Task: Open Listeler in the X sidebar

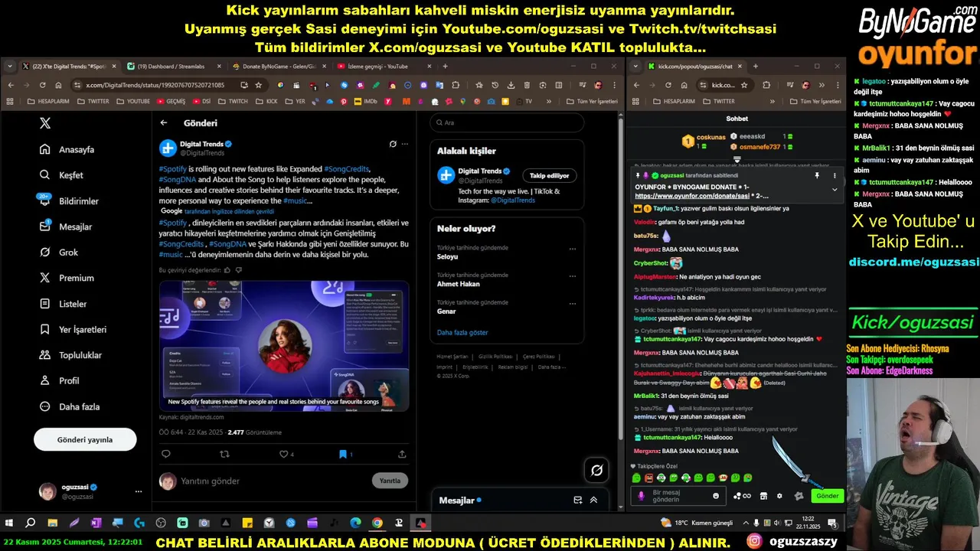Action: tap(64, 304)
